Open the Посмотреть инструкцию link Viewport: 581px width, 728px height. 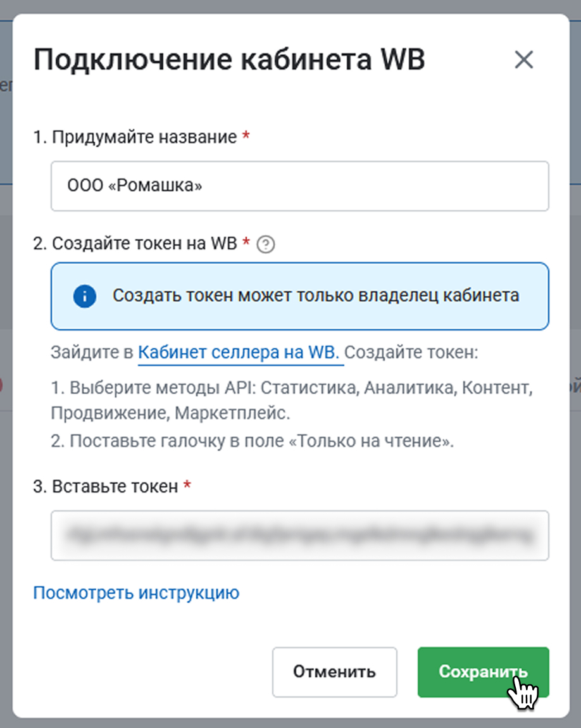136,593
